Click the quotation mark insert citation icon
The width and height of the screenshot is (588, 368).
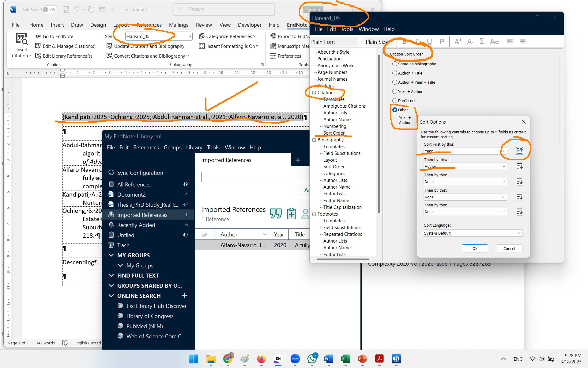coord(276,213)
